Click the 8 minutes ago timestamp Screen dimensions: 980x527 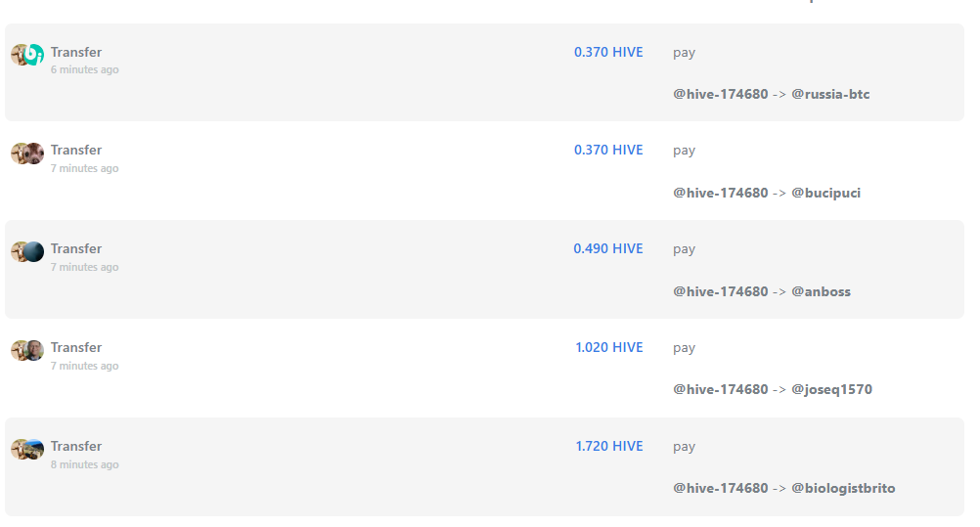pyautogui.click(x=84, y=465)
